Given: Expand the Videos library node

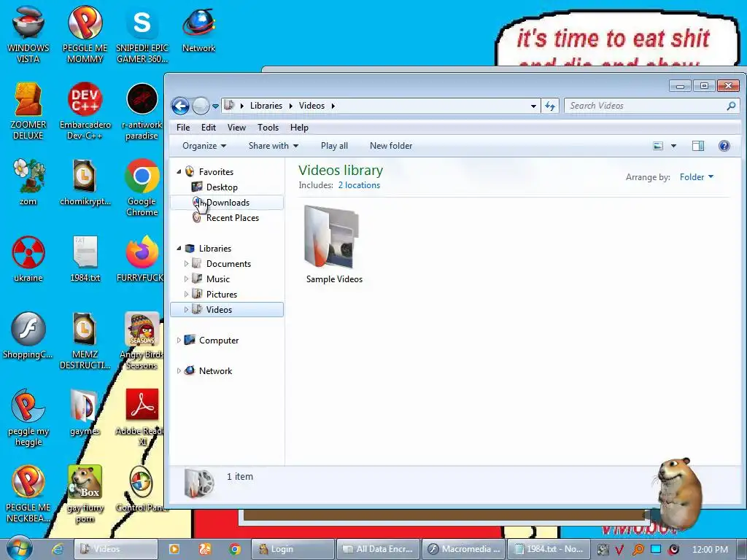Looking at the screenshot, I should (x=186, y=309).
